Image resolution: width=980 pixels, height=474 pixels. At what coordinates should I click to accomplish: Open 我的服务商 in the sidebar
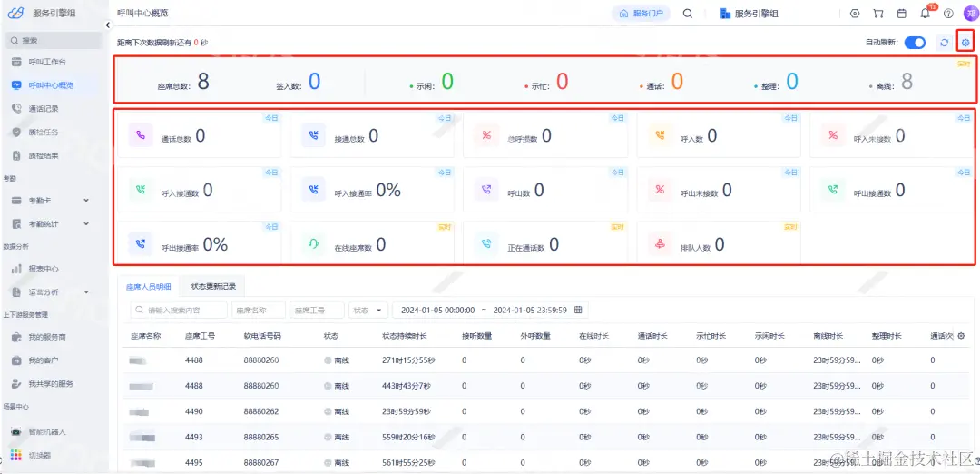coord(47,337)
